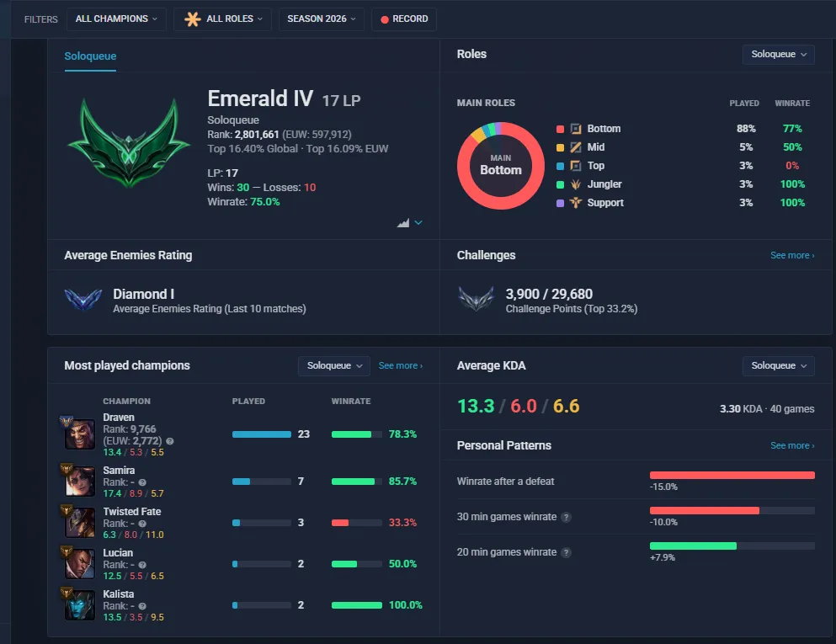Click the Samira rank help icon

tap(142, 482)
